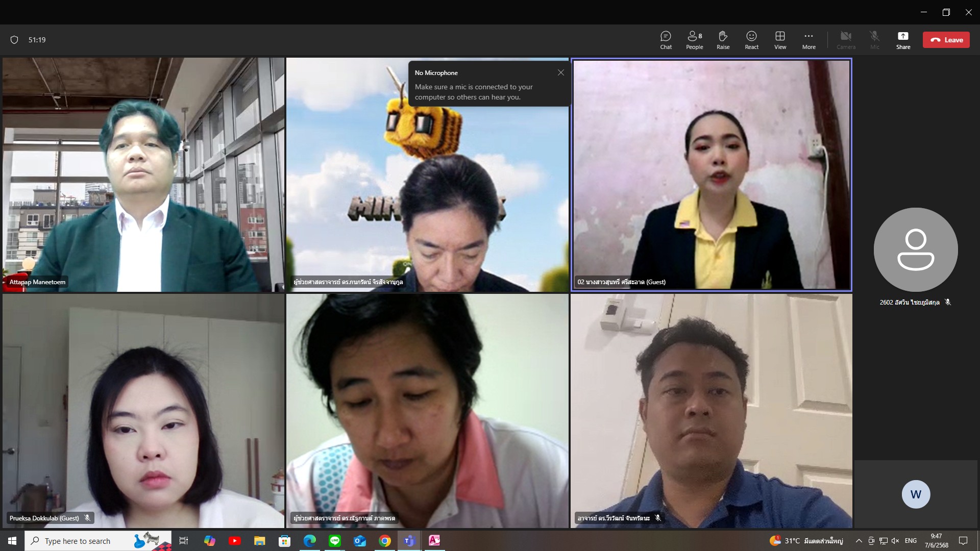This screenshot has height=551, width=980.
Task: Share your screen content
Action: coord(903,40)
